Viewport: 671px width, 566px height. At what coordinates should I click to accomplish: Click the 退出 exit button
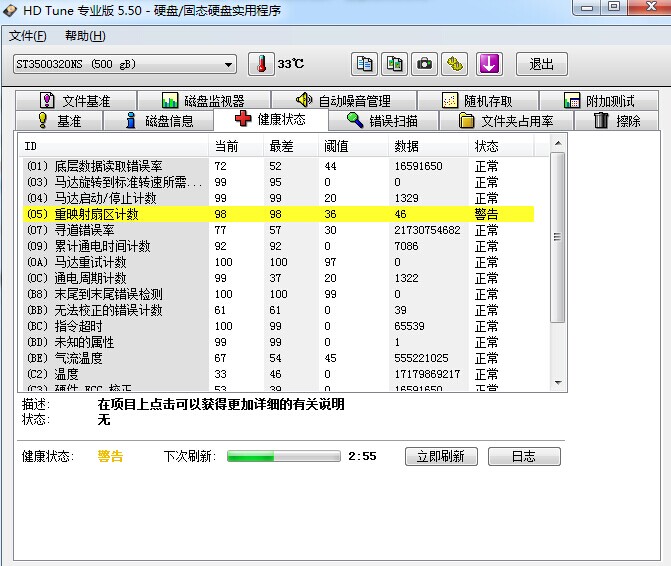coord(542,64)
